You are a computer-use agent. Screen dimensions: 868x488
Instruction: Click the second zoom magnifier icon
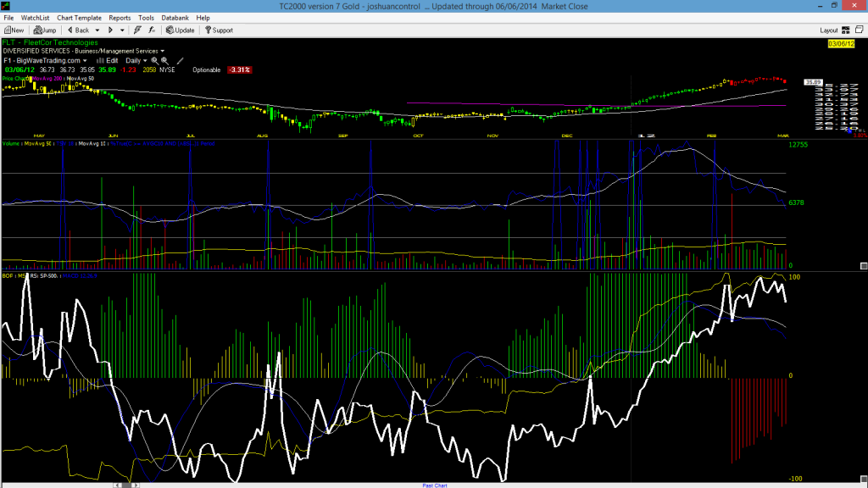click(x=165, y=61)
